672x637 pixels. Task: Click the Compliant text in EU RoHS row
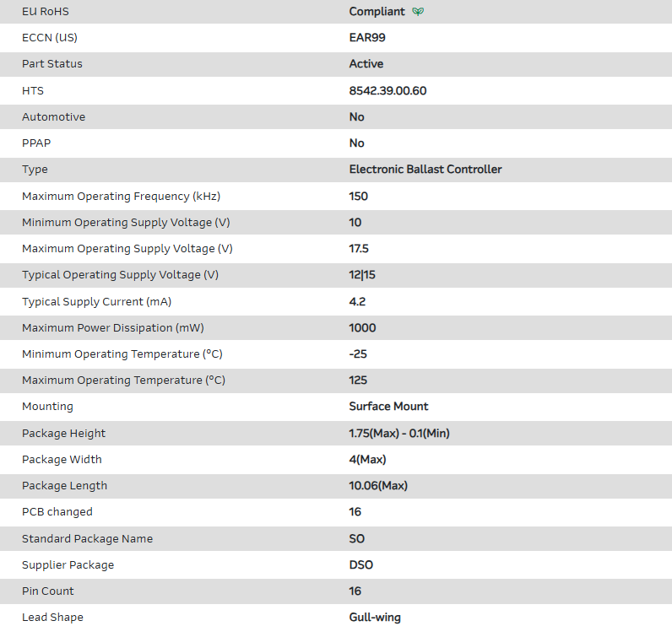[x=377, y=12]
